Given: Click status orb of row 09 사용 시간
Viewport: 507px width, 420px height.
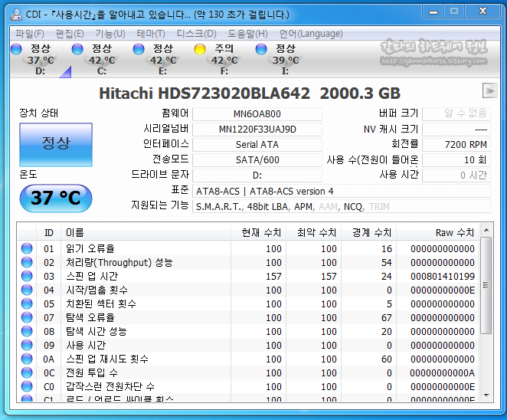Looking at the screenshot, I should click(27, 345).
